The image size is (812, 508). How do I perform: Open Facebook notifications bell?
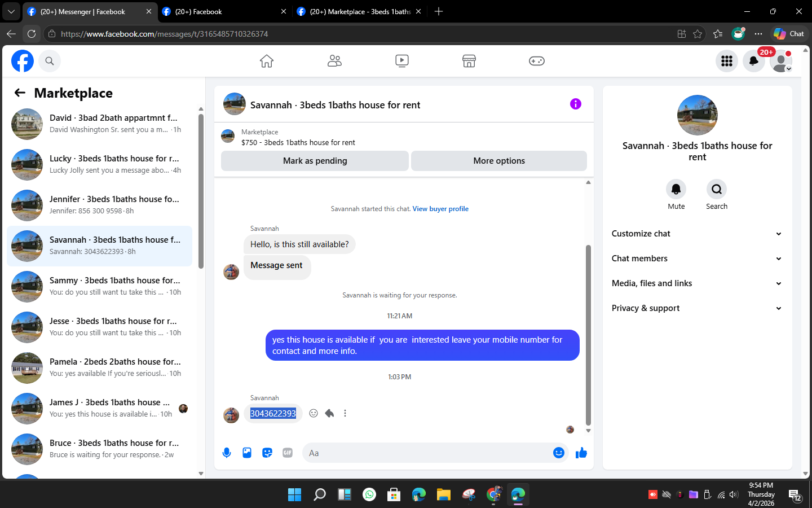pyautogui.click(x=754, y=61)
